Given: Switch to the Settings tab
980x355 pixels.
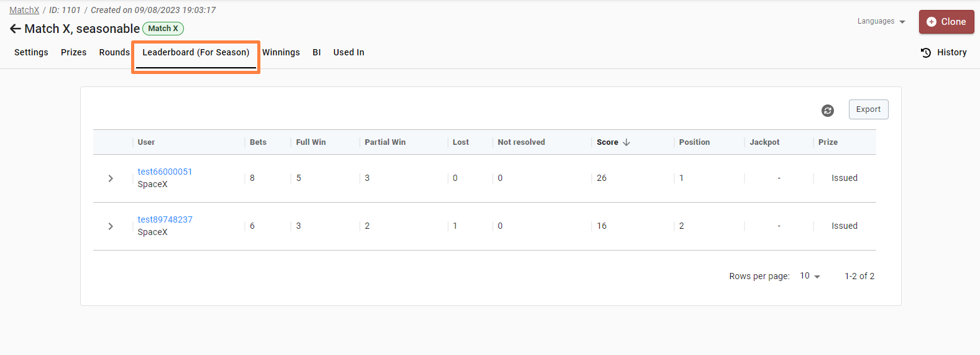Looking at the screenshot, I should [x=31, y=53].
